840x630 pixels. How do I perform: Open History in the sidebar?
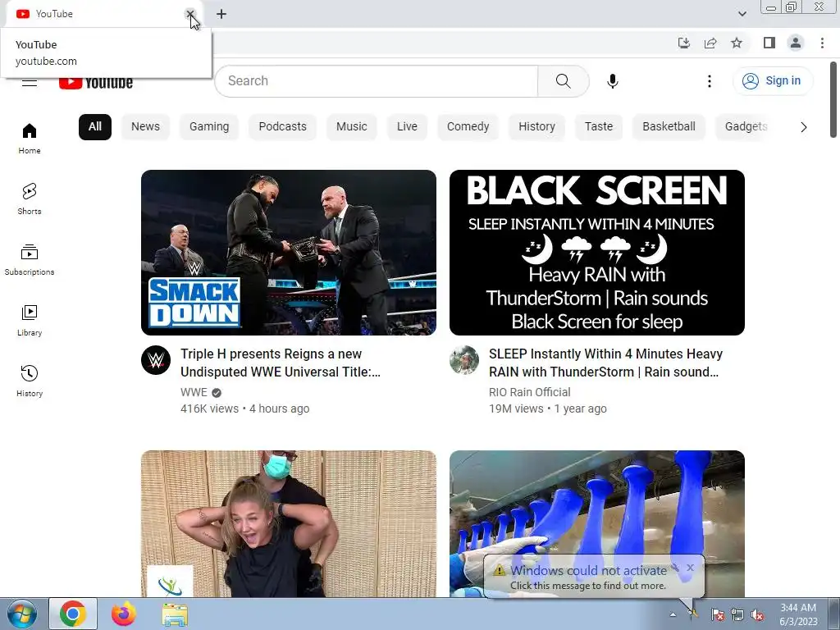pos(30,381)
